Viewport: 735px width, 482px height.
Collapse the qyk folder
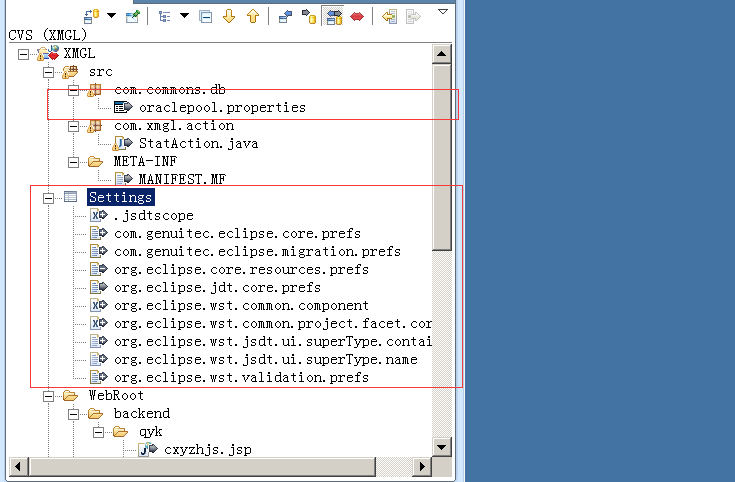pos(98,432)
